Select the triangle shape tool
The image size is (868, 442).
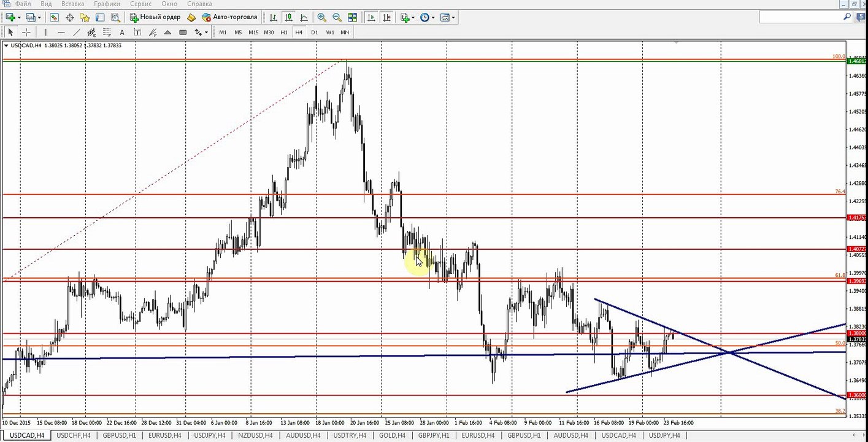(168, 32)
